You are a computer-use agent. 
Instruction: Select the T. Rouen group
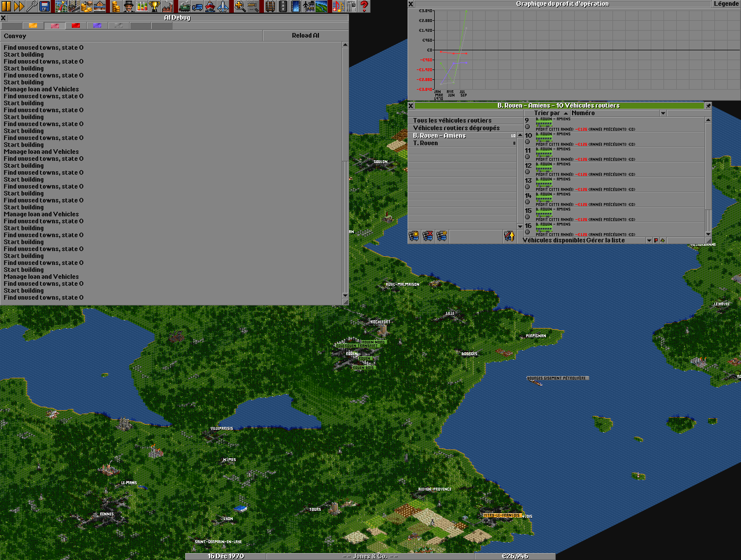pyautogui.click(x=462, y=143)
